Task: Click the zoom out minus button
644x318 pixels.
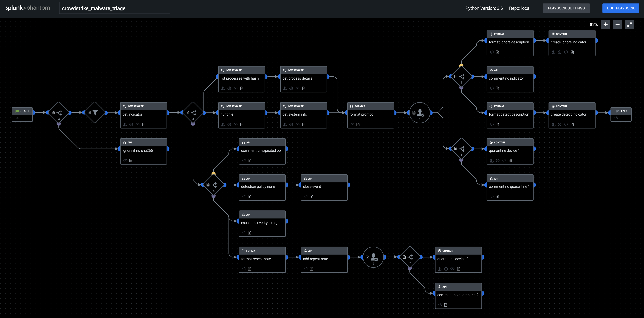Action: click(617, 25)
